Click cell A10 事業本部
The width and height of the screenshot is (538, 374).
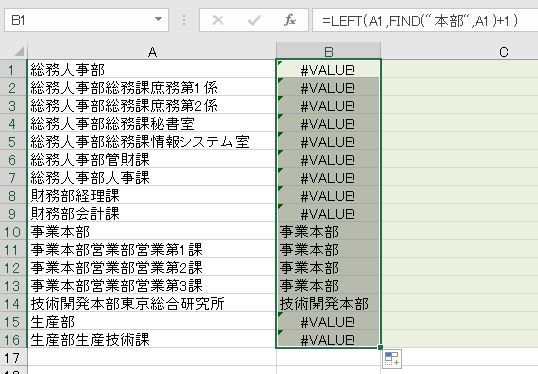coord(152,231)
